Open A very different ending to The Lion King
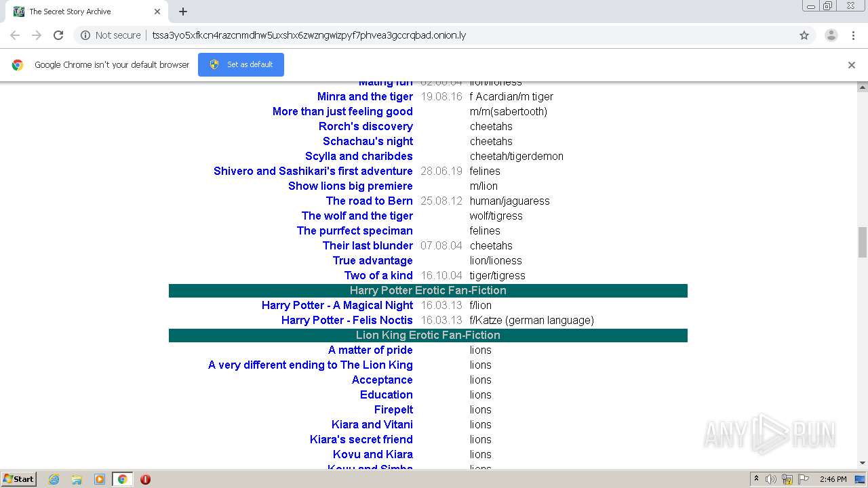Screen dimensions: 868x488 click(310, 365)
